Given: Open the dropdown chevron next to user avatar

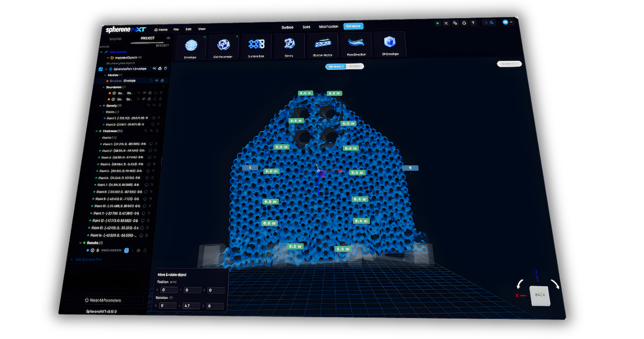Looking at the screenshot, I should point(511,22).
